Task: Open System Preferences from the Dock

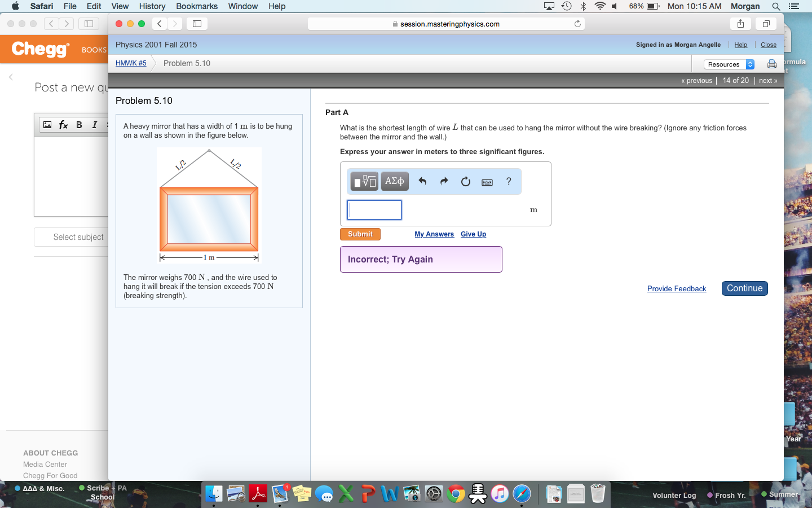Action: 434,494
